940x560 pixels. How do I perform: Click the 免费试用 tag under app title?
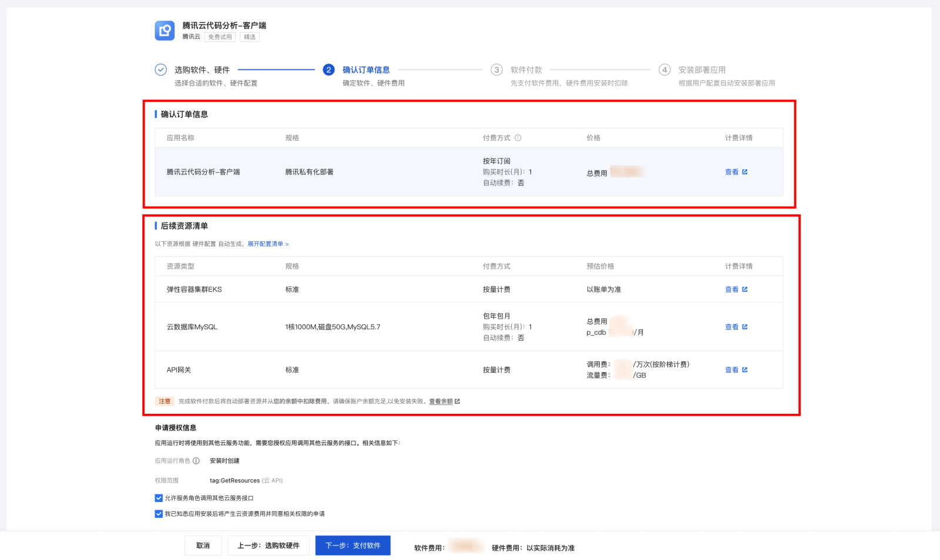pyautogui.click(x=220, y=37)
